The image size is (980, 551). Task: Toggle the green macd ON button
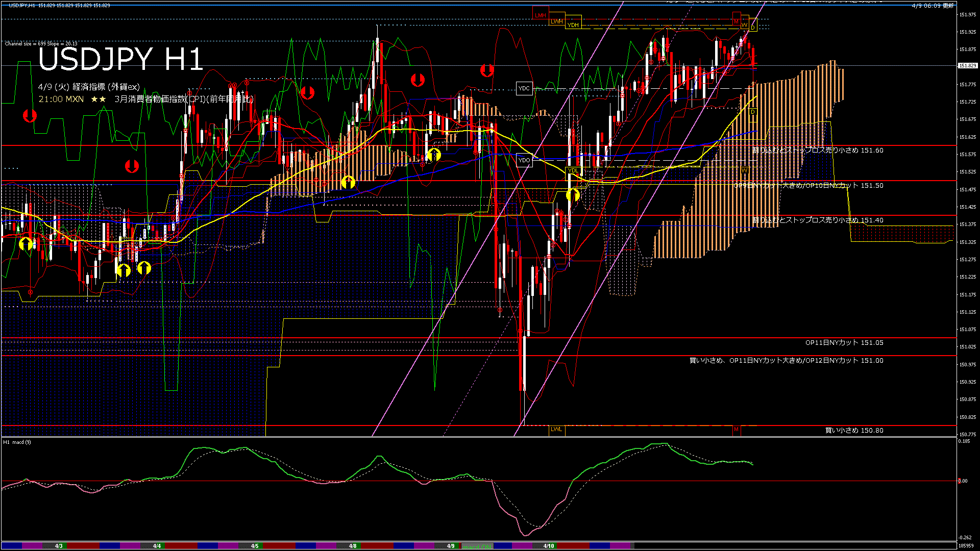coord(477,546)
